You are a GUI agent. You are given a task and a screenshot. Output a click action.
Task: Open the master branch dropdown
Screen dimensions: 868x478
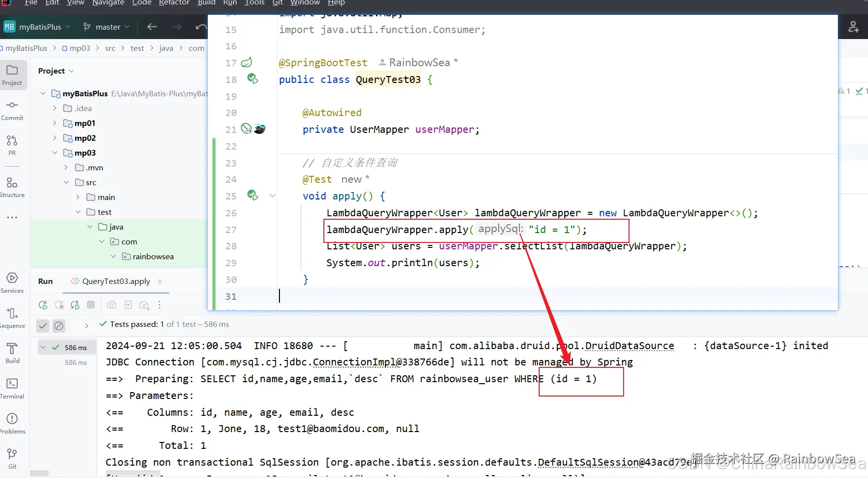pos(106,27)
